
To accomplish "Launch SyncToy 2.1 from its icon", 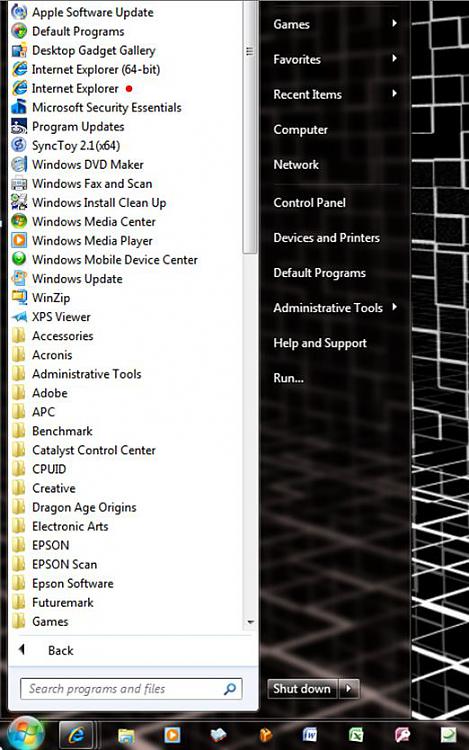I will (x=19, y=145).
